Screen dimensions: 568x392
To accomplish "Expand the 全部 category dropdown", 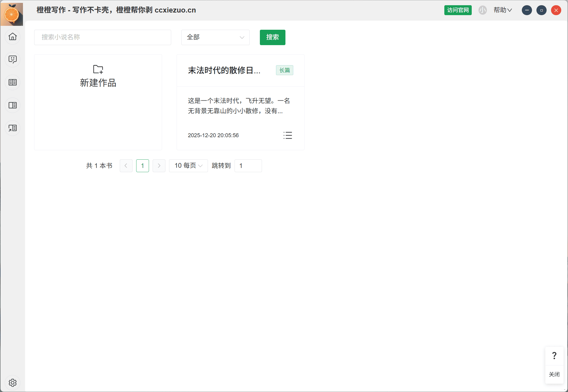I will pyautogui.click(x=215, y=37).
